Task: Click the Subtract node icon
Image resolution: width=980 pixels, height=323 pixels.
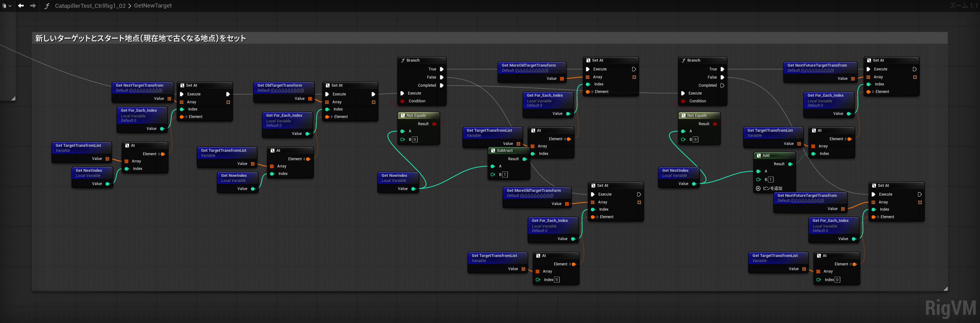Action: coord(493,151)
